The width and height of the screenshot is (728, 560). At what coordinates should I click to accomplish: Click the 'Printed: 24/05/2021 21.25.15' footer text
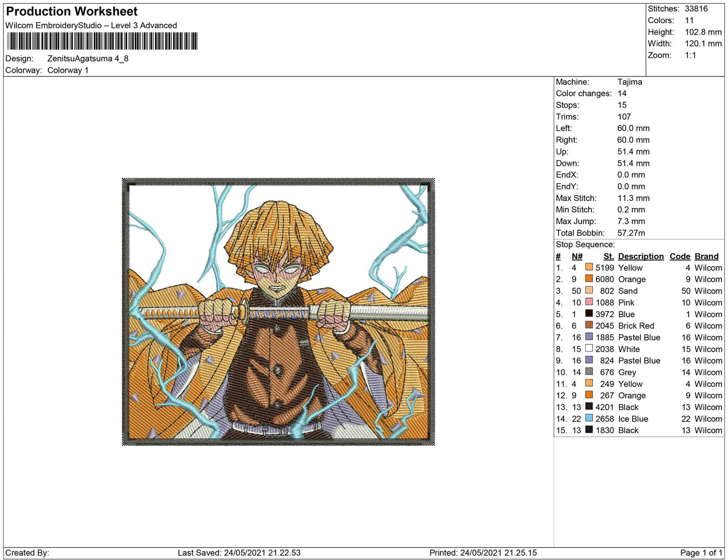(483, 552)
